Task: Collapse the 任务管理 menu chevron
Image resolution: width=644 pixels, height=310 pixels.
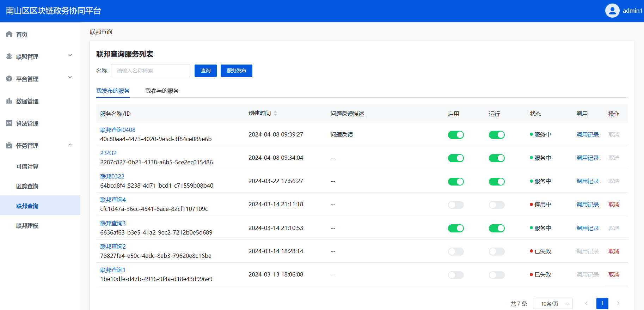Action: (x=70, y=144)
